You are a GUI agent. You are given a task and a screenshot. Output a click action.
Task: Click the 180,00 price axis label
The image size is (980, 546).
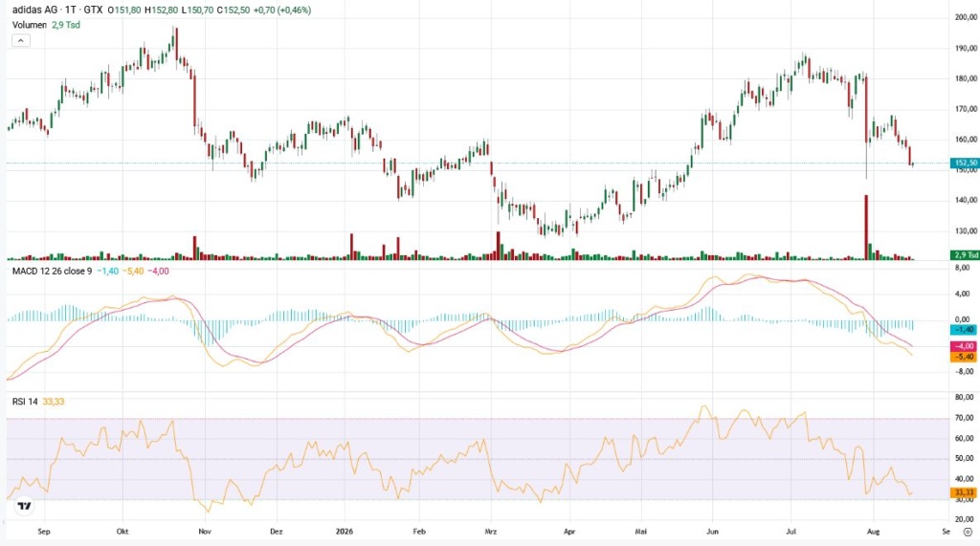966,78
